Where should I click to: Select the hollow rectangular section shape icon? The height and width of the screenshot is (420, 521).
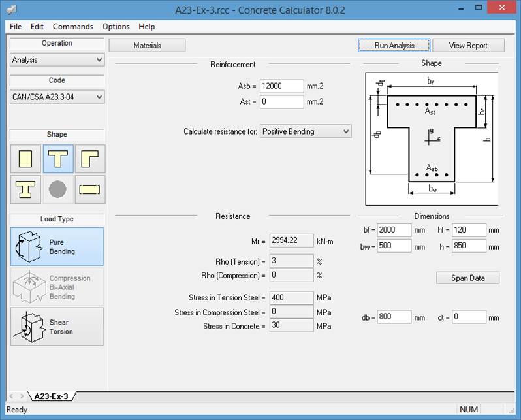click(90, 189)
